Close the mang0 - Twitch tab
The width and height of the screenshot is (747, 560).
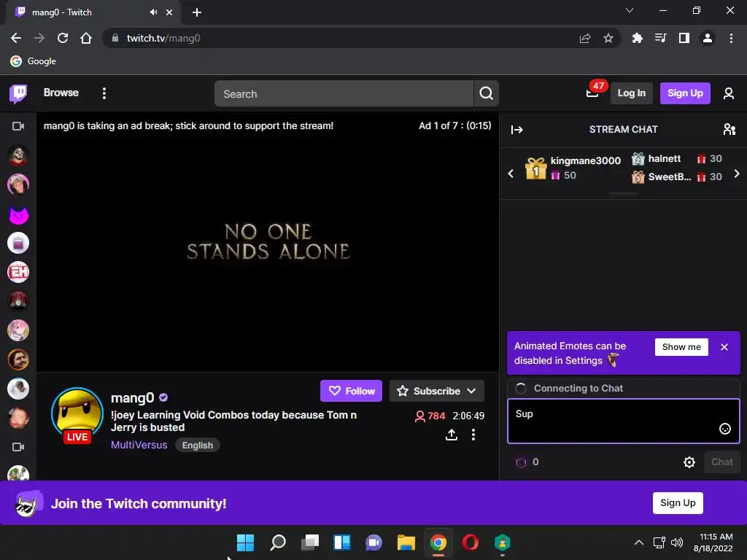tap(169, 12)
